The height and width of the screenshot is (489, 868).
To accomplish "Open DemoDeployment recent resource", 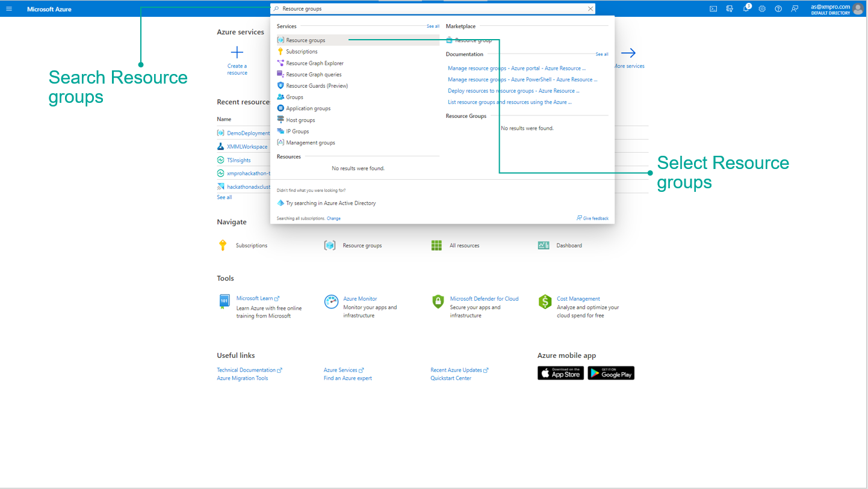I will click(248, 134).
